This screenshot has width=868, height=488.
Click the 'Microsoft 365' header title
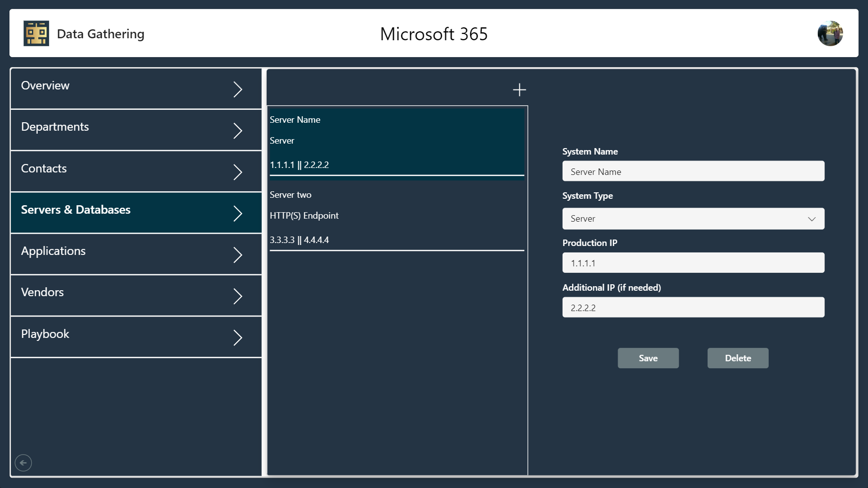tap(434, 34)
